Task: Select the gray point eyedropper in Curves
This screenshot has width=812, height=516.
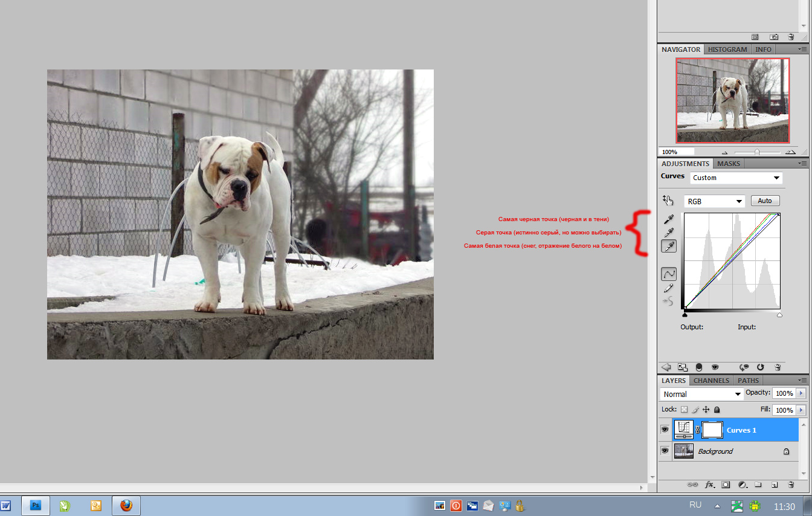Action: [668, 233]
